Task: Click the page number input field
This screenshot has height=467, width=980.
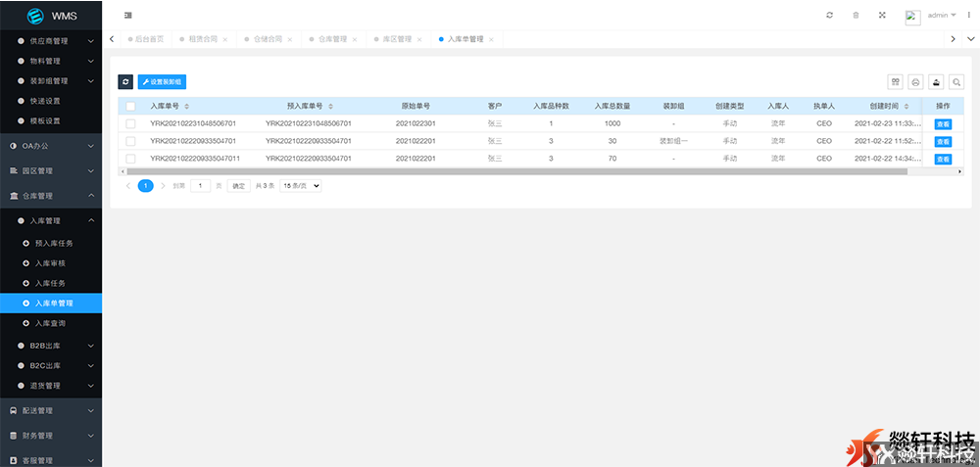Action: click(x=201, y=185)
